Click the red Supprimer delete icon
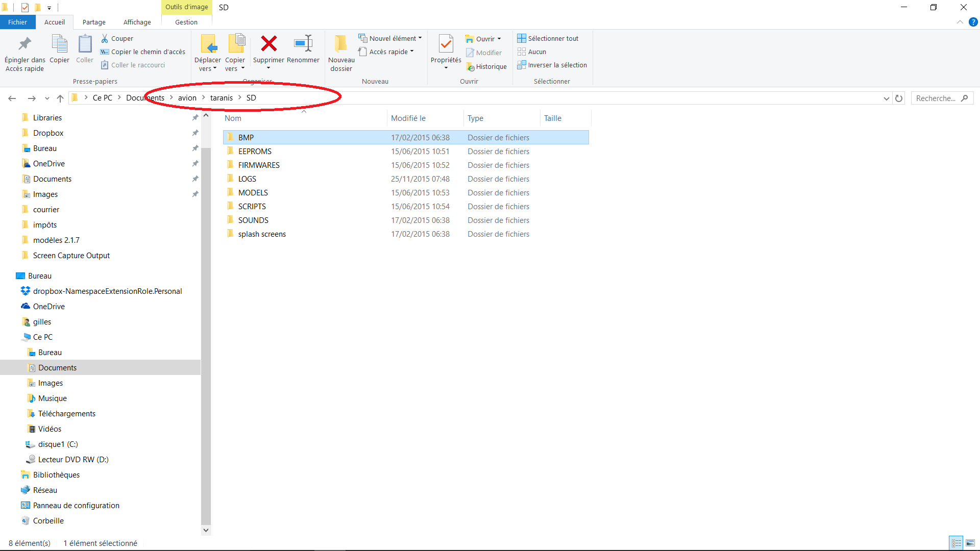The image size is (980, 551). (268, 44)
